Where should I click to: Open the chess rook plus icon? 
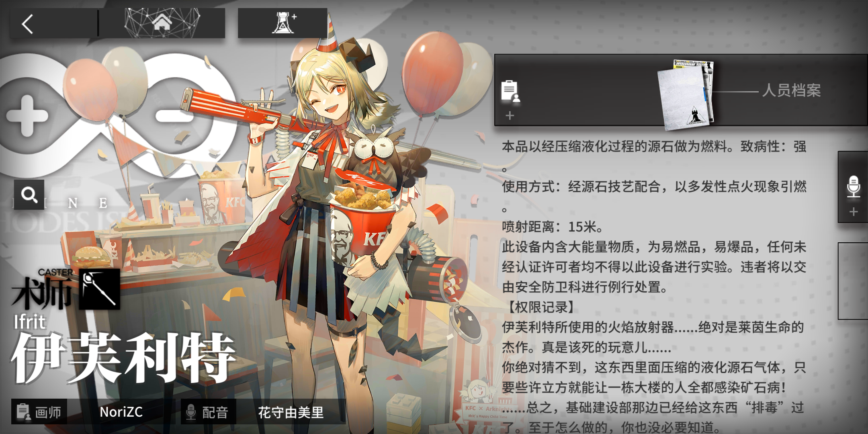click(x=283, y=23)
